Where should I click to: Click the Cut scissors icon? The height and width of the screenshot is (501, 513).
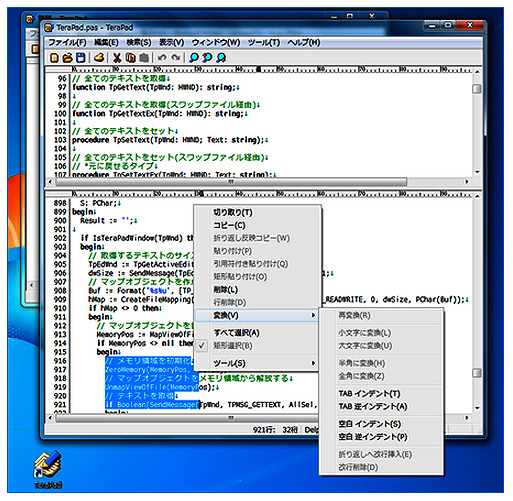click(x=117, y=58)
